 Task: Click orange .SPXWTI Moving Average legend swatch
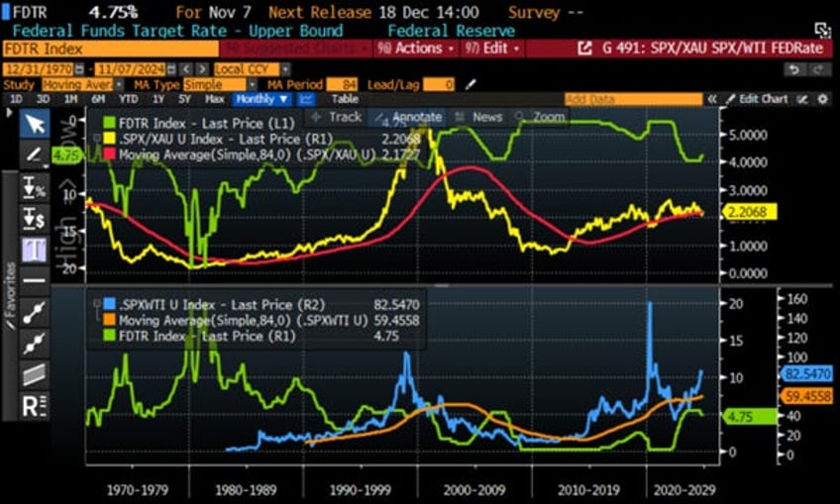pos(109,320)
